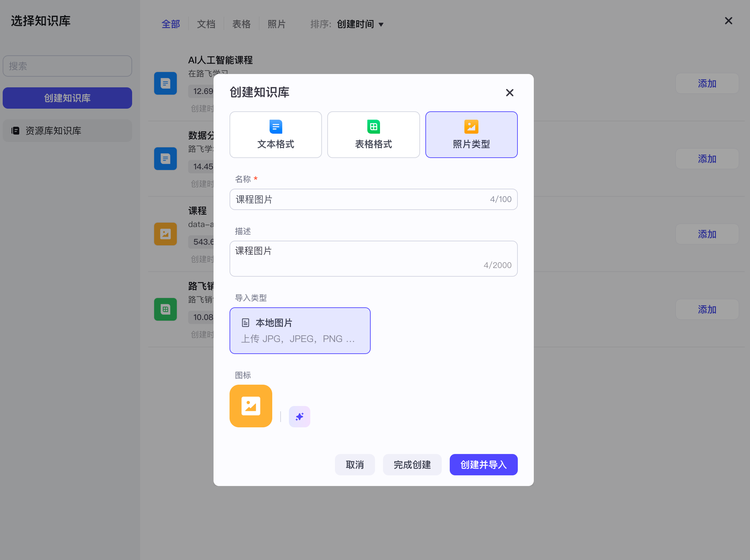The image size is (750, 560).
Task: Select the 表格格式 format type card
Action: point(373,134)
